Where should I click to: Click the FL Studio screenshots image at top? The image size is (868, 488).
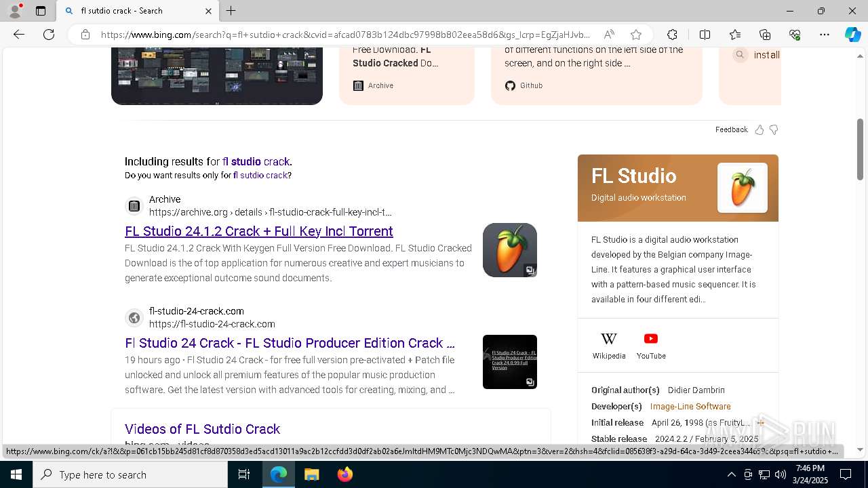217,76
